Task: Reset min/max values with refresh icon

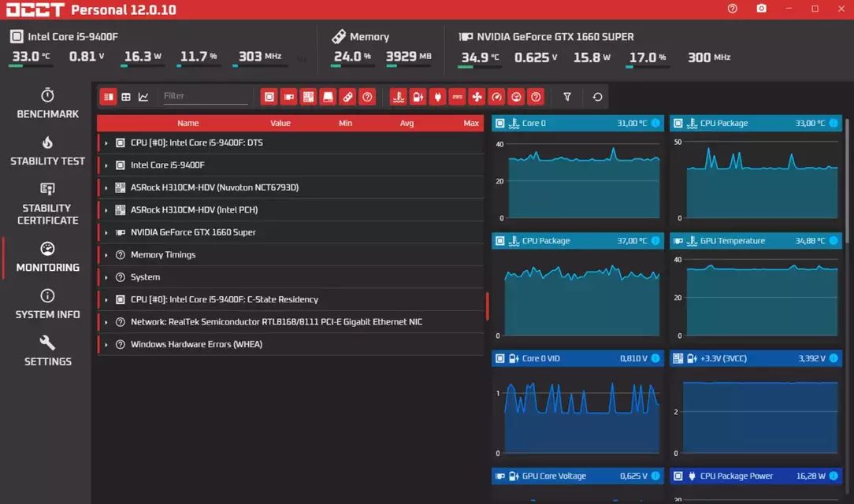Action: [597, 97]
